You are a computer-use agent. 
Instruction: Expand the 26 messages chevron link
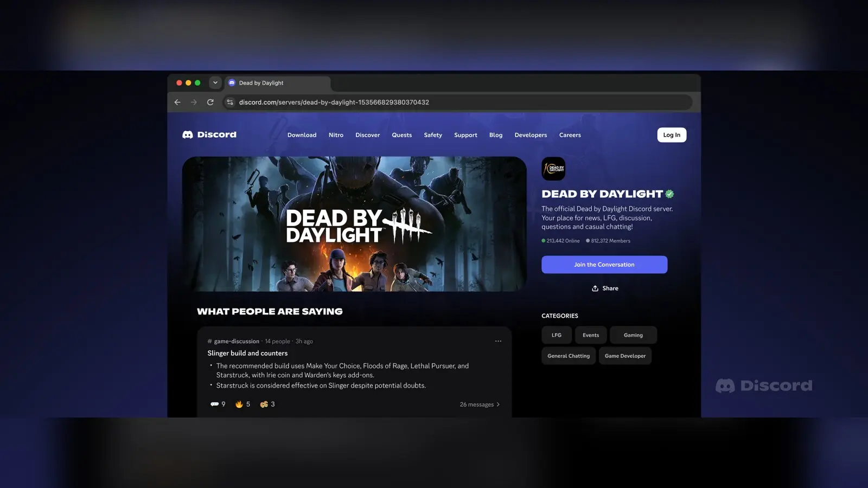pyautogui.click(x=480, y=404)
